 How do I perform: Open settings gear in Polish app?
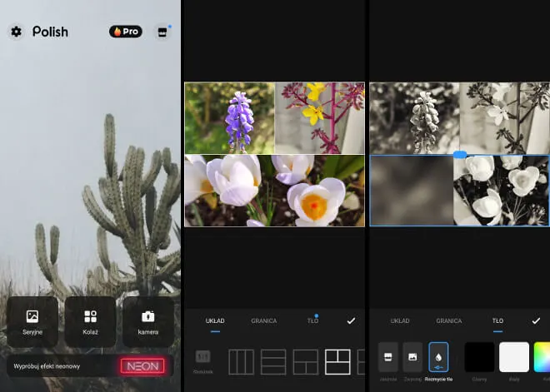click(x=16, y=32)
